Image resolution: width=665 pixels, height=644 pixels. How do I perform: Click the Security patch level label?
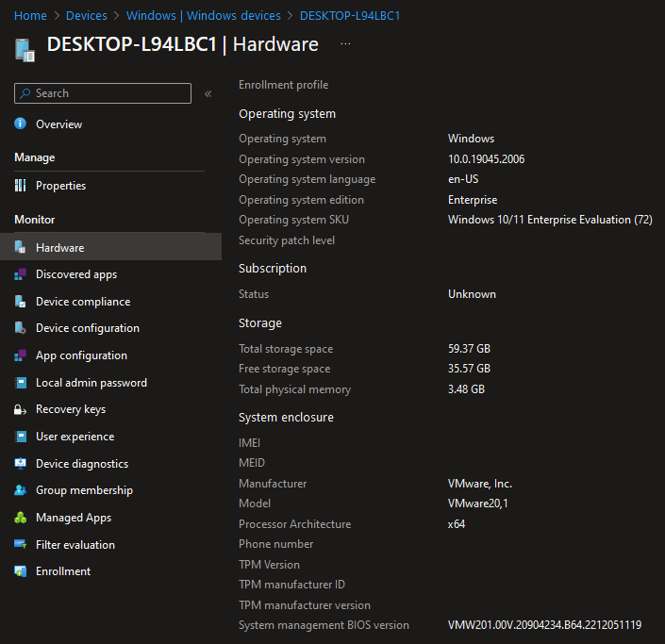point(287,240)
